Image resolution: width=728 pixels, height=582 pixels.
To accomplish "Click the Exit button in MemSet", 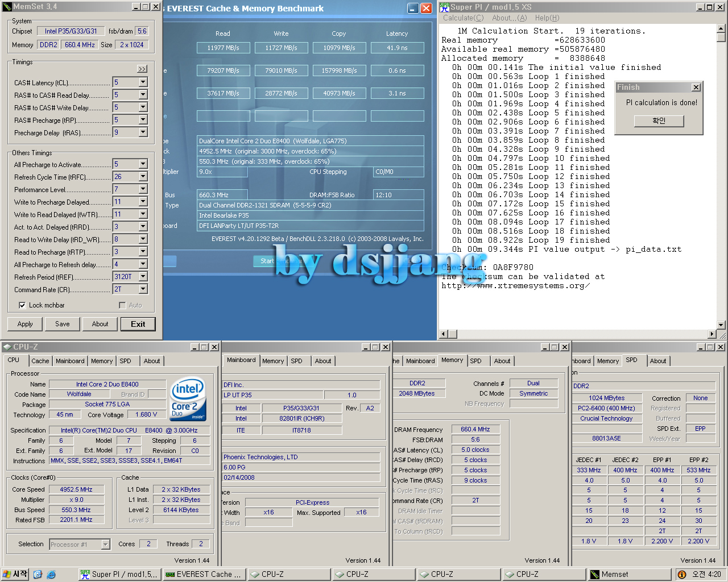I will tap(138, 324).
